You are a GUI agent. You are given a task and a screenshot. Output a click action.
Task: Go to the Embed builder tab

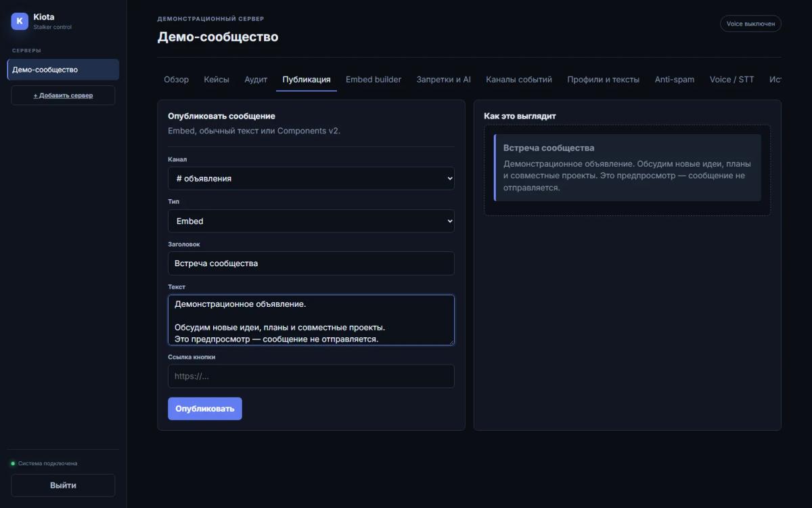click(x=374, y=79)
